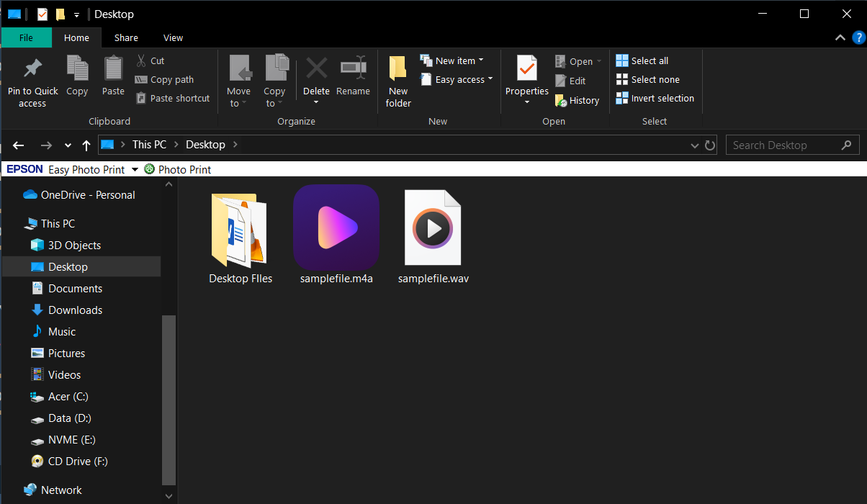
Task: Select samplefile.wav on the Desktop
Action: click(x=433, y=228)
